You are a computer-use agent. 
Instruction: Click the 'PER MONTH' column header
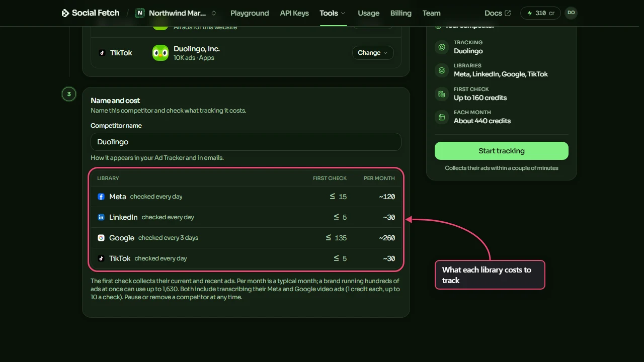point(379,178)
